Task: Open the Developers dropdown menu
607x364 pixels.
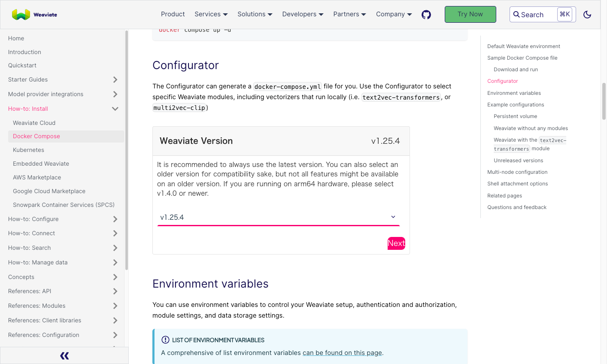Action: (303, 14)
